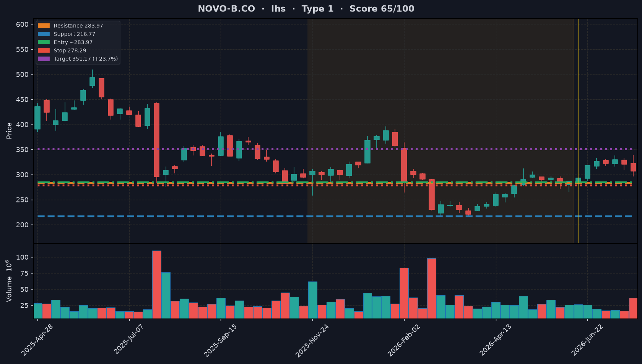Click the 50 volume tick label
Screen dimensions: 642x364
pyautogui.click(x=24, y=290)
